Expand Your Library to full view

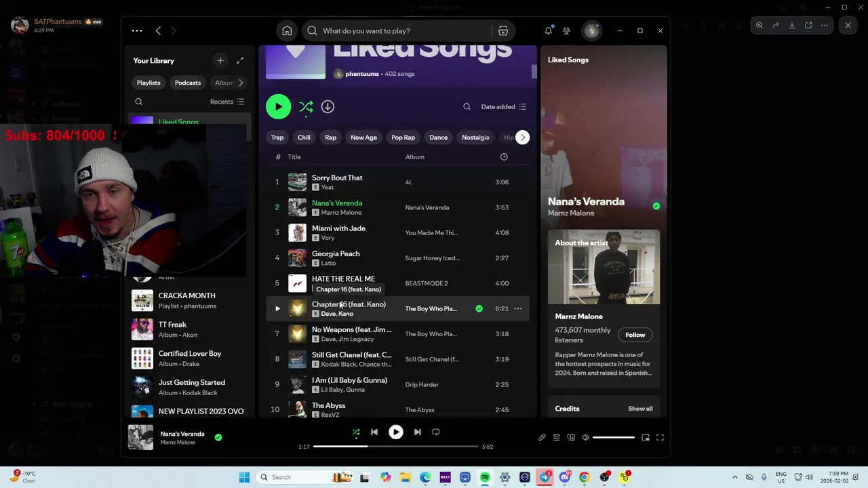239,60
